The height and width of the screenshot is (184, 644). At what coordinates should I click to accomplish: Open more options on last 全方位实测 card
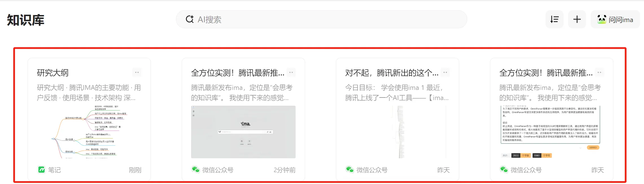(599, 73)
